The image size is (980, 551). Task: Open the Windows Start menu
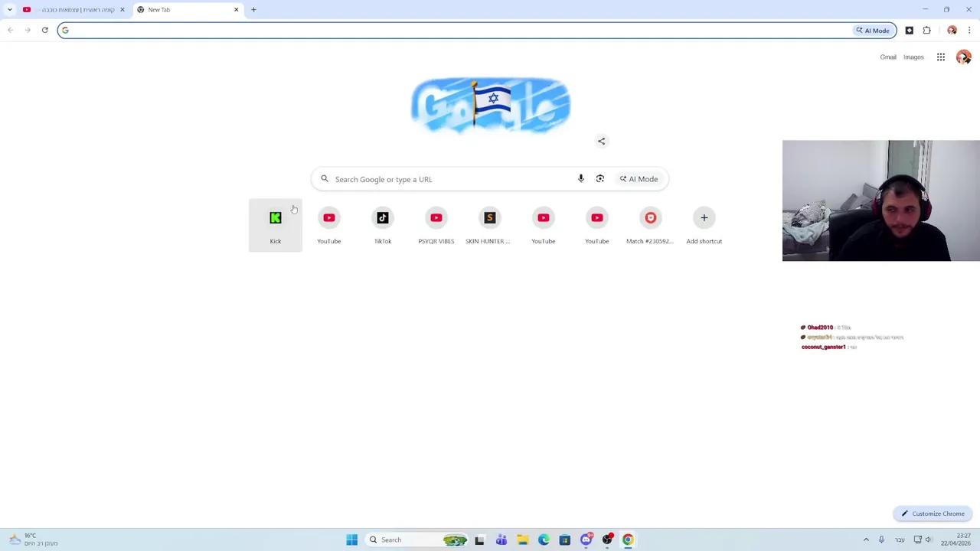(352, 540)
